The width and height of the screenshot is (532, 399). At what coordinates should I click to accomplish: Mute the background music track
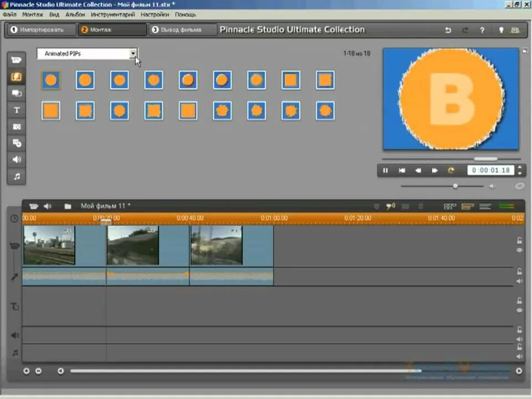519,356
